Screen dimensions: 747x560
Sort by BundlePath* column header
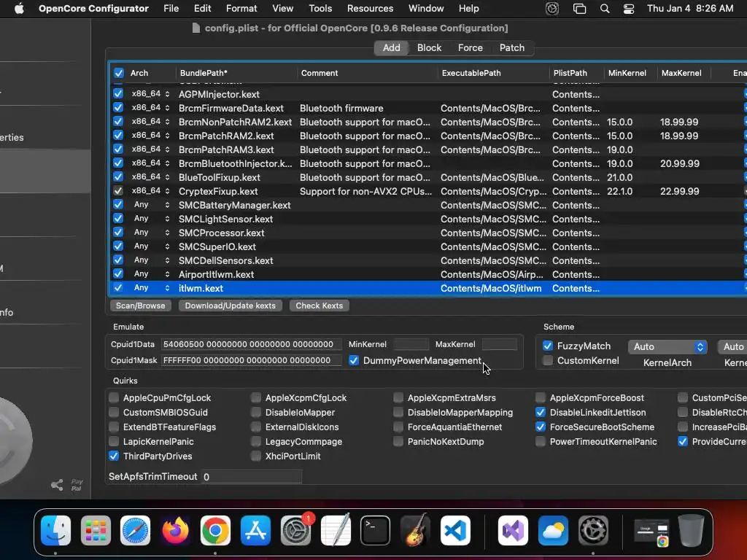pos(236,73)
